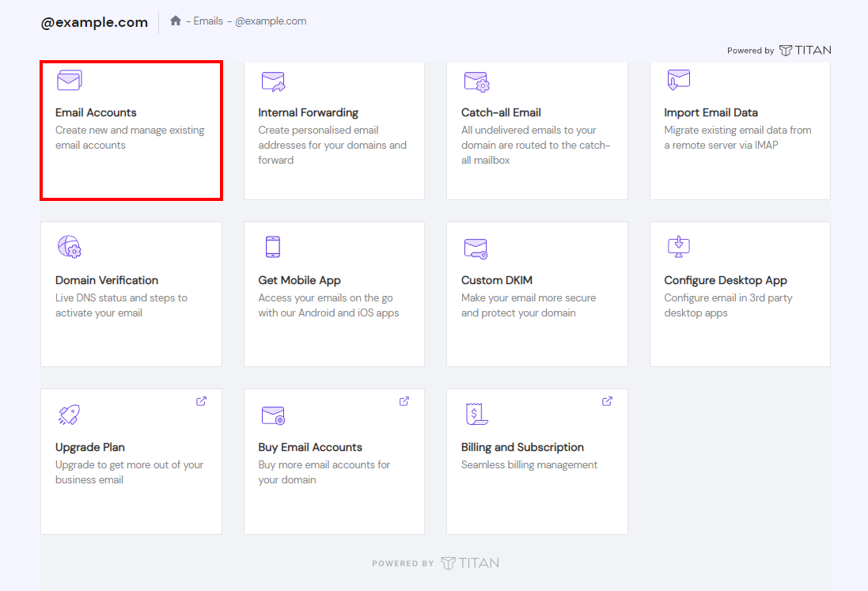
Task: Click 'Create new and manage existing email accounts' text
Action: 130,137
